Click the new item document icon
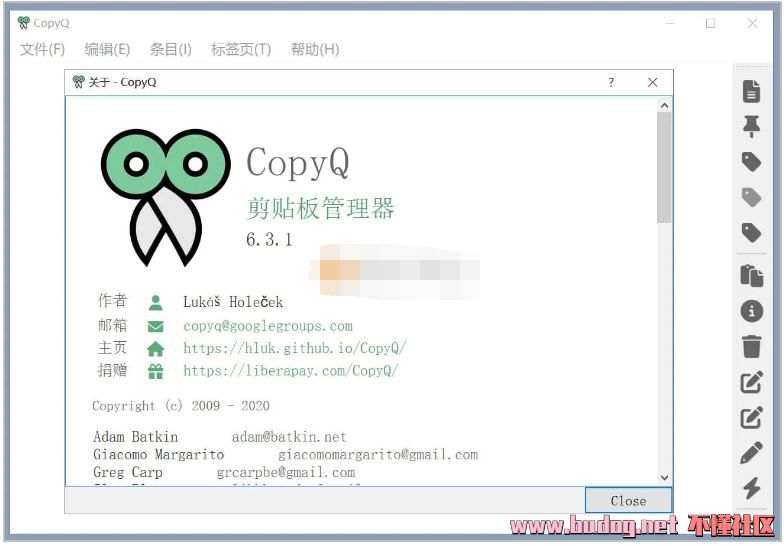Image resolution: width=784 pixels, height=546 pixels. (751, 91)
